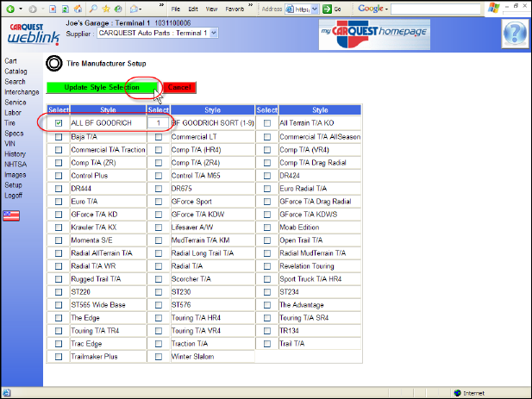532x399 pixels.
Task: Click the Mail envelope icon
Action: (x=134, y=9)
